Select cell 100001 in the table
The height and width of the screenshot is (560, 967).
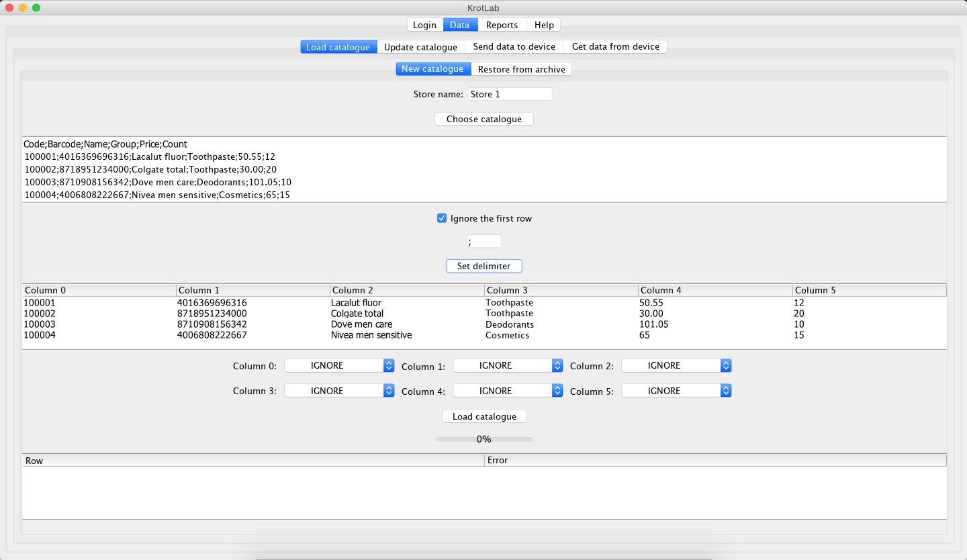click(99, 303)
